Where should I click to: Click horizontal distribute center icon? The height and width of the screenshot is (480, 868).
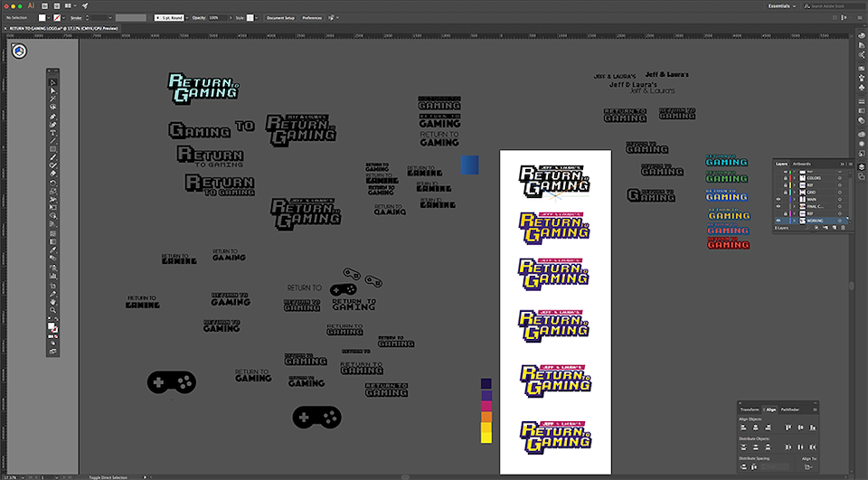point(801,447)
